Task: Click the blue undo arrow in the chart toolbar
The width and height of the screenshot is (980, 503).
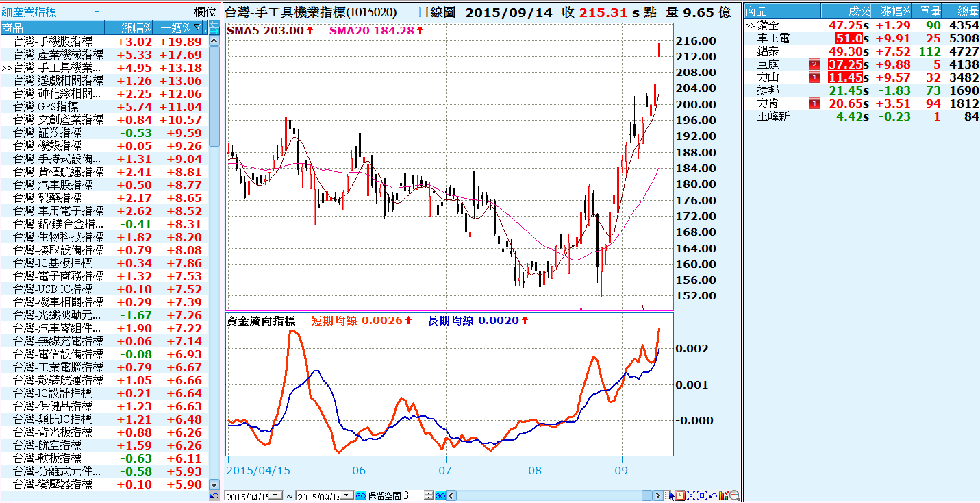Action: [713, 495]
